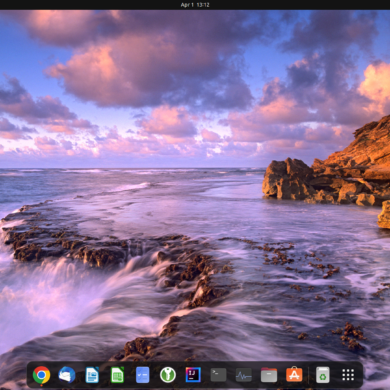Open the Files manager from the dock
The image size is (390, 390).
[x=269, y=375]
